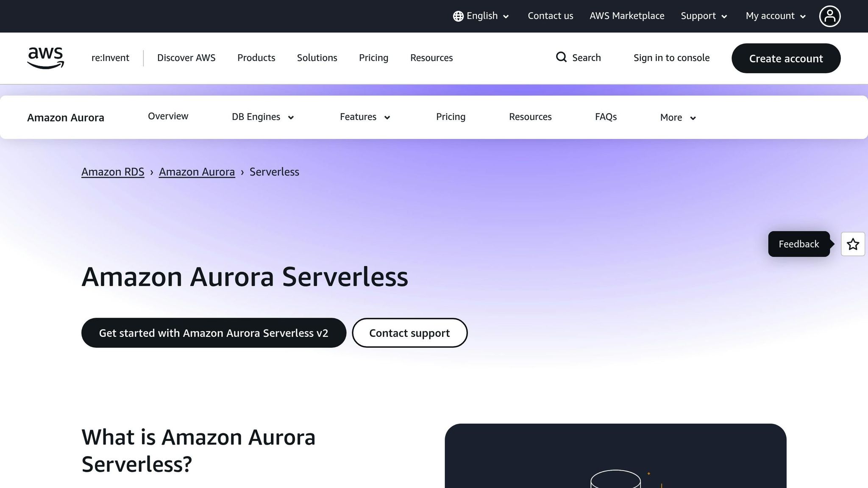Click the star icon near Feedback
Image resolution: width=868 pixels, height=488 pixels.
click(853, 244)
